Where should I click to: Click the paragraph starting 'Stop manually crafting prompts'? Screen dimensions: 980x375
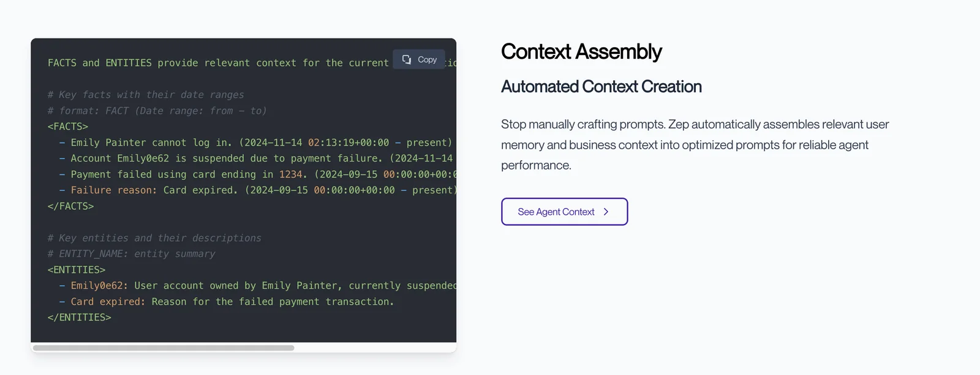pyautogui.click(x=695, y=145)
